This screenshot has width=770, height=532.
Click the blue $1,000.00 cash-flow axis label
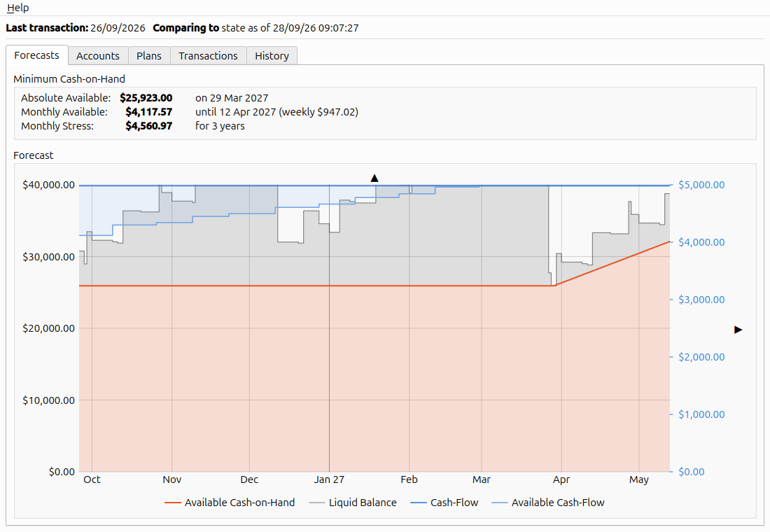(701, 414)
